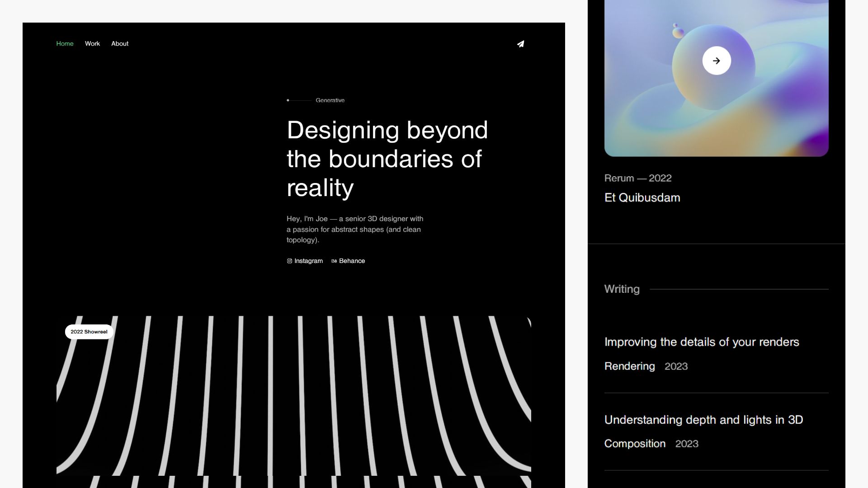The image size is (868, 488).
Task: Open the article Improving the details of your renders
Action: 702,342
